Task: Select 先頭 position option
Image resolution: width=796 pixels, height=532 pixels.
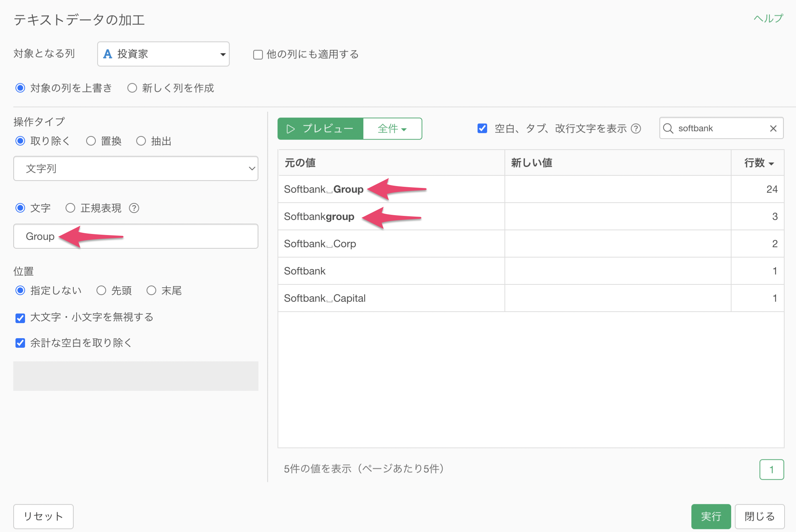Action: click(x=101, y=291)
